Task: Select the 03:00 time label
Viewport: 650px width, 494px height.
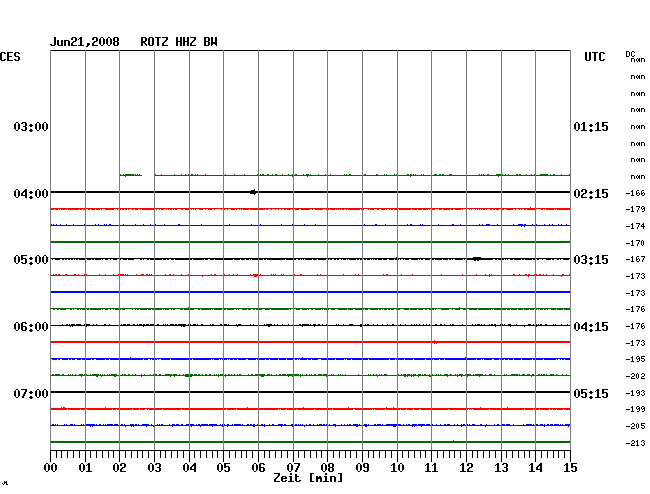Action: [31, 127]
